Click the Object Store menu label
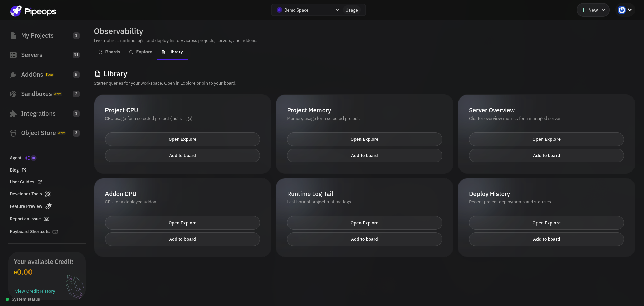 (x=38, y=133)
